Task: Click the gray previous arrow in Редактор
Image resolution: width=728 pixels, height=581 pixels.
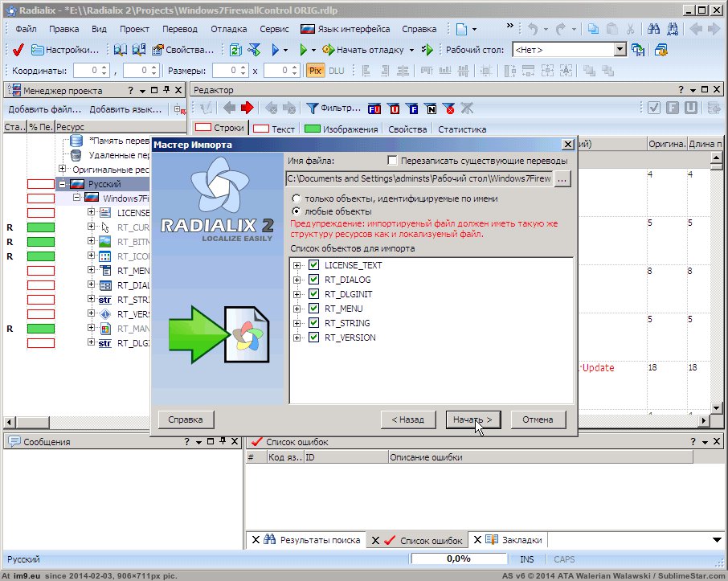Action: 229,108
